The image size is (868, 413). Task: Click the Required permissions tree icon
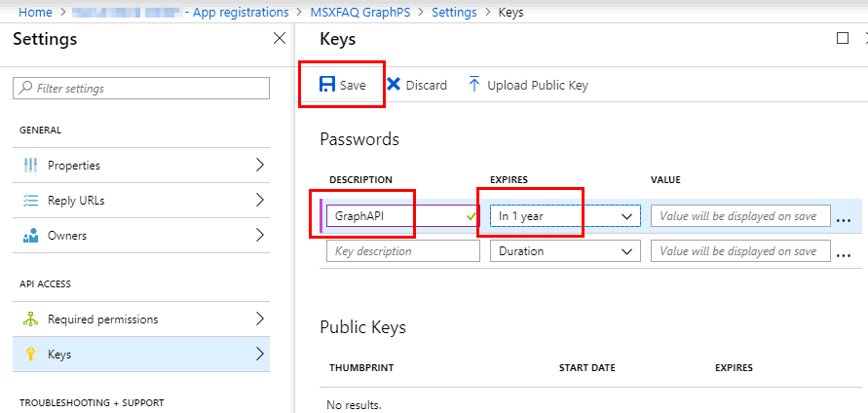click(30, 319)
